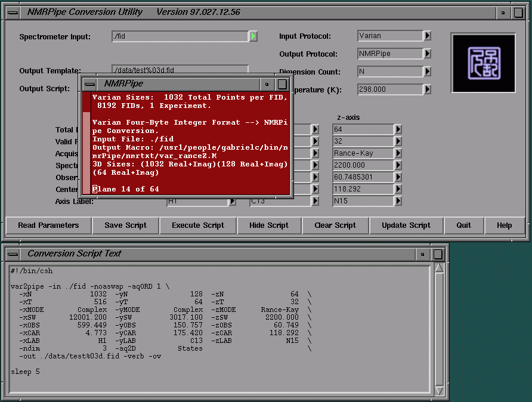Open z-axis arrow next to 60.7485301
532x402 pixels.
[398, 177]
